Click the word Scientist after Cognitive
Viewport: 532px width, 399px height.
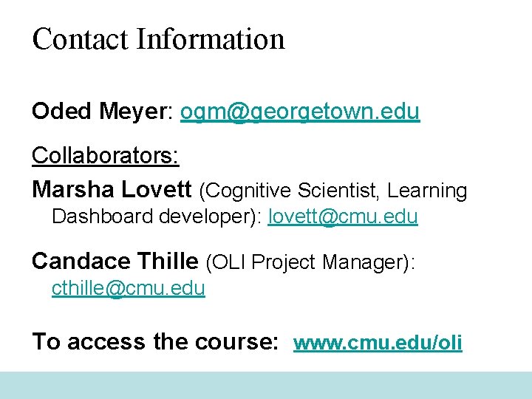pyautogui.click(x=338, y=190)
